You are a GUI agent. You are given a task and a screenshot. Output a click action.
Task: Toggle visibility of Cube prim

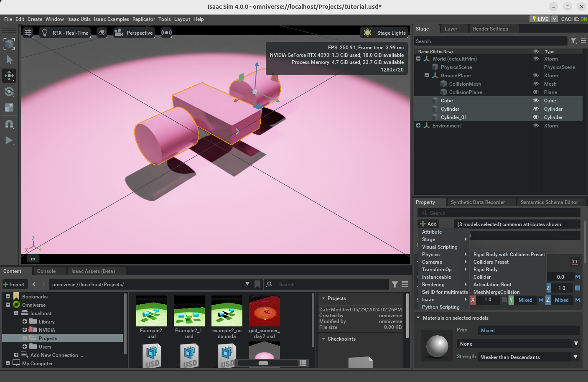click(535, 101)
